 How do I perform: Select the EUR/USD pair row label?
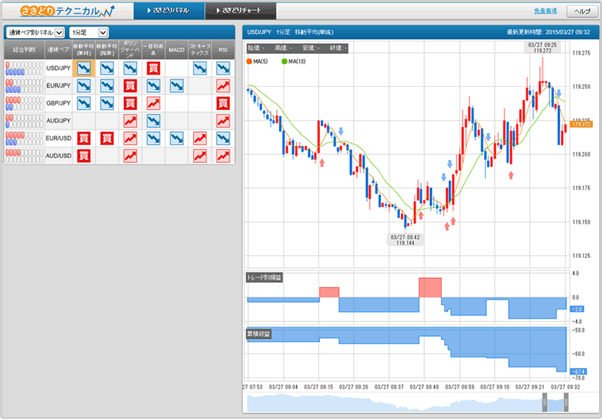(58, 138)
